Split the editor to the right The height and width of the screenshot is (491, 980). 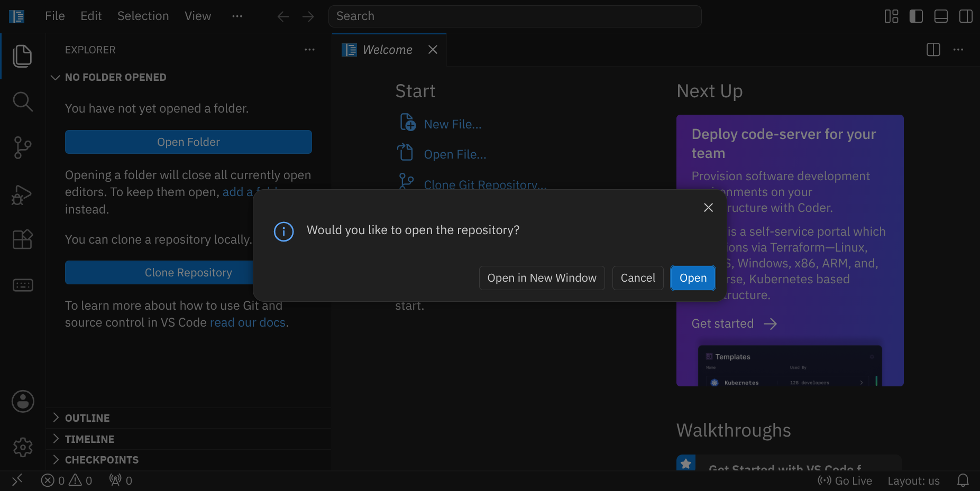click(933, 50)
